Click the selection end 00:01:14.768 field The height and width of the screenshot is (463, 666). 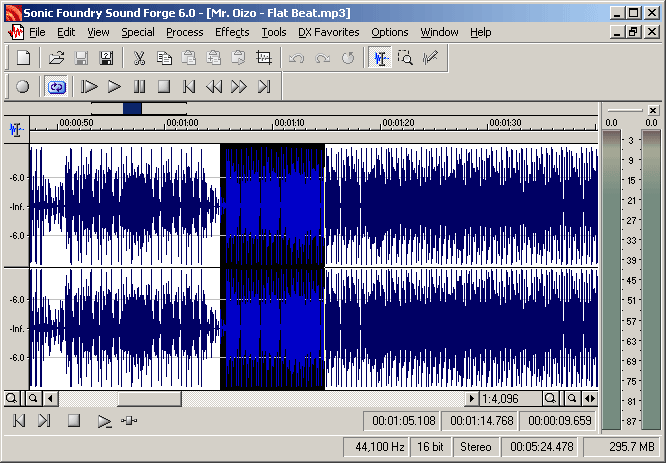[480, 421]
